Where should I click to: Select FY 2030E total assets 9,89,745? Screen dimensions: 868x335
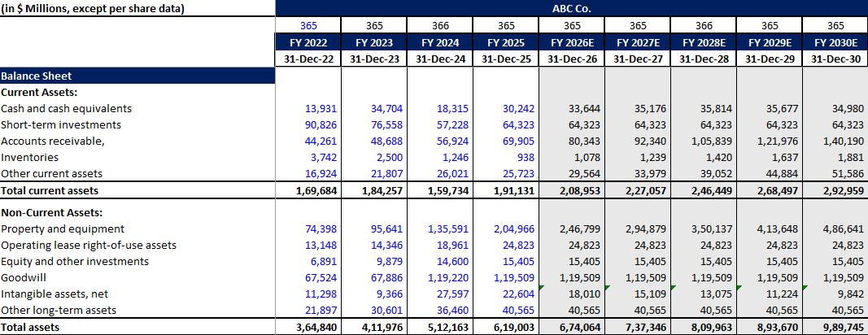point(844,327)
